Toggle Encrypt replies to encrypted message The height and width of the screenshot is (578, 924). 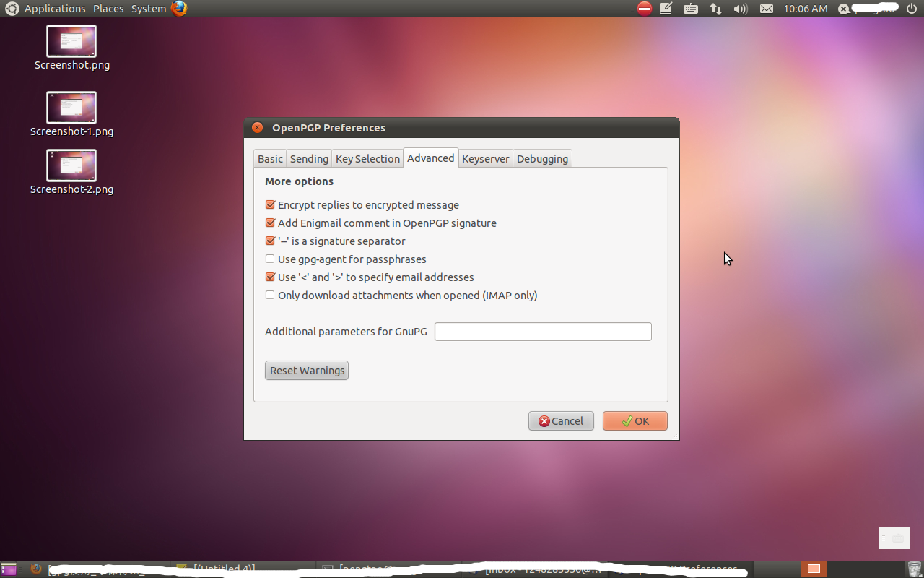point(362,205)
